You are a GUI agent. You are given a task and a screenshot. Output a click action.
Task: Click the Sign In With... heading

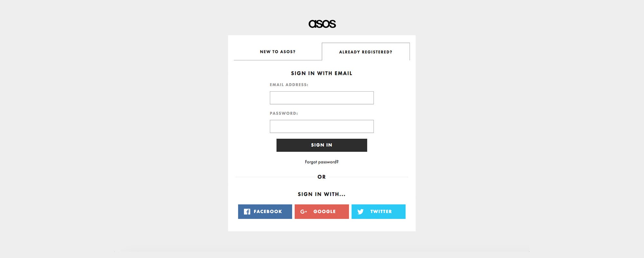(x=322, y=194)
